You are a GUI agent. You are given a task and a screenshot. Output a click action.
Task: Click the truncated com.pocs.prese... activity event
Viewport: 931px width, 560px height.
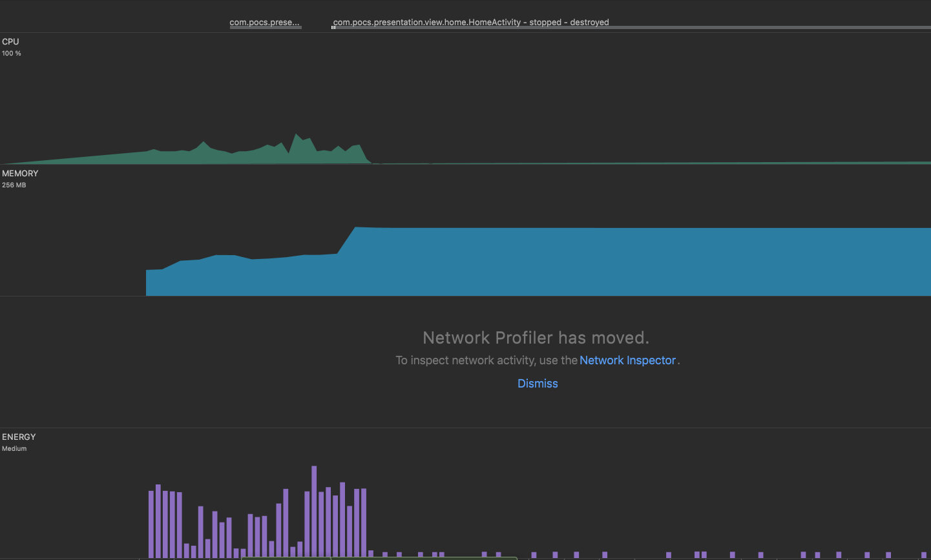coord(264,22)
